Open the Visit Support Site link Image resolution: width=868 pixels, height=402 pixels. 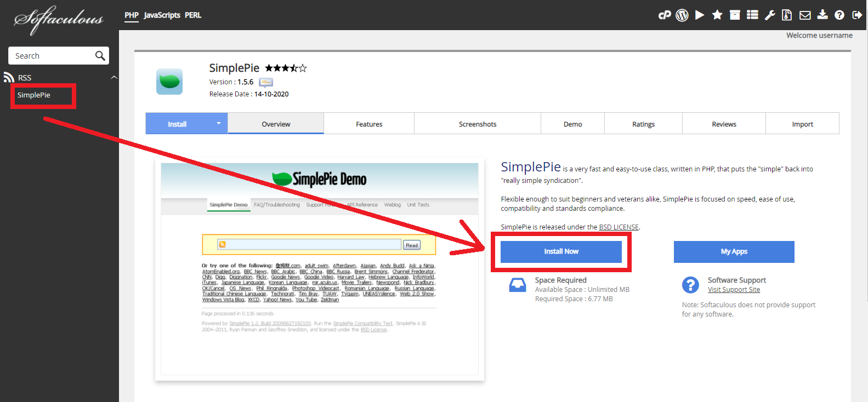(x=734, y=290)
